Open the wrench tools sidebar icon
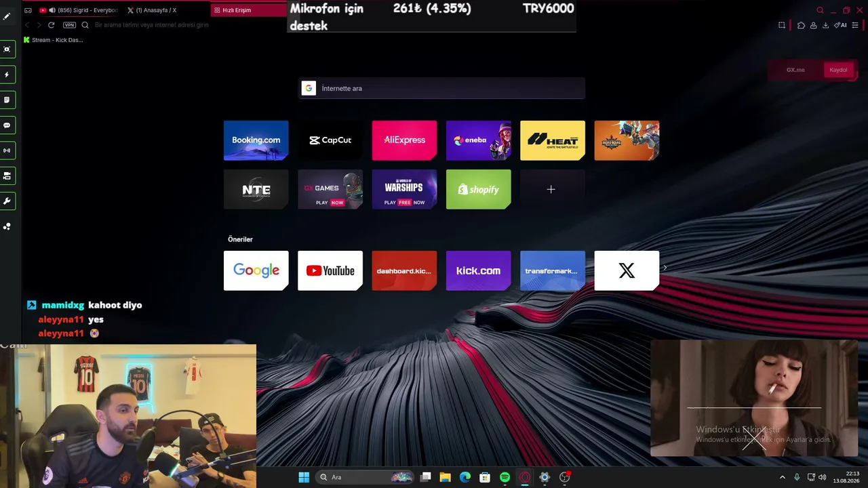This screenshot has height=488, width=868. (x=7, y=201)
